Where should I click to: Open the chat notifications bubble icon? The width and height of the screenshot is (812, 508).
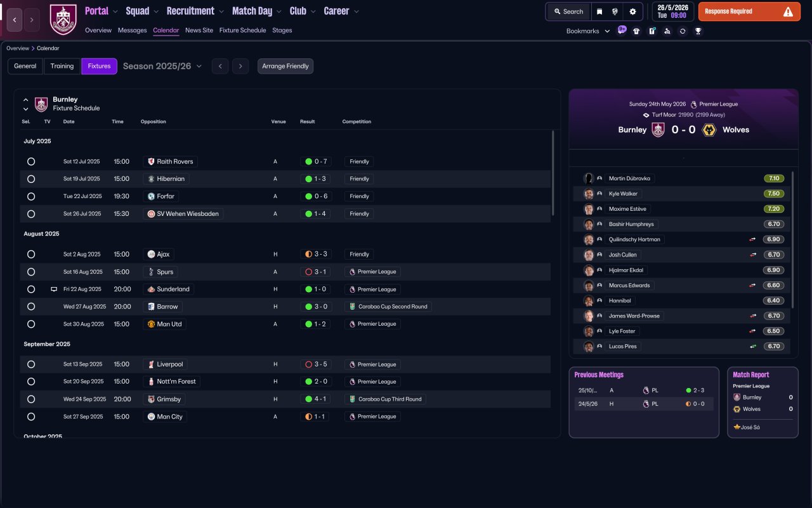click(x=622, y=30)
